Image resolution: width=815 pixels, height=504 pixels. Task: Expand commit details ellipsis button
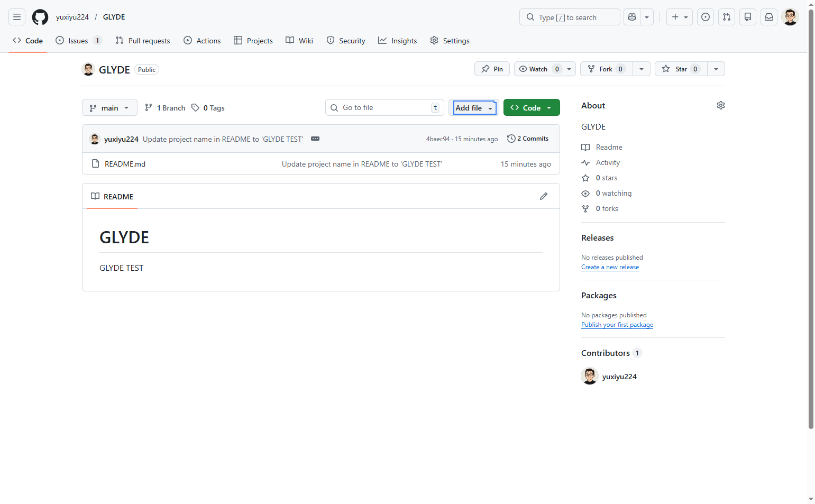315,139
